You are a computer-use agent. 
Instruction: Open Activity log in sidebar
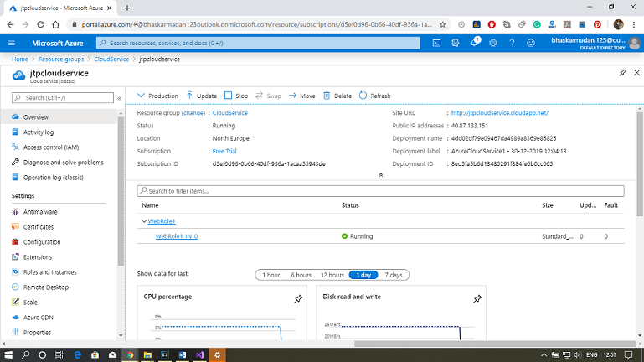tap(39, 132)
